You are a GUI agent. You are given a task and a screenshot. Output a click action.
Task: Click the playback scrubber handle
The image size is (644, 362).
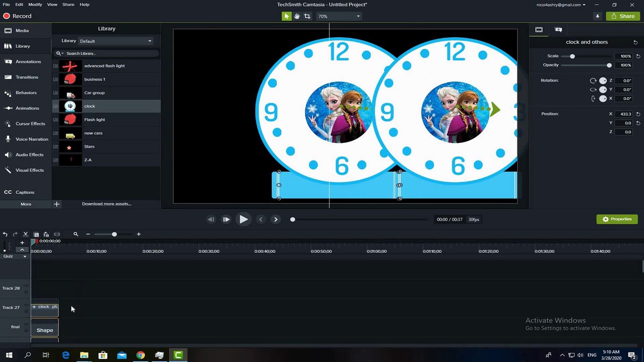(292, 219)
